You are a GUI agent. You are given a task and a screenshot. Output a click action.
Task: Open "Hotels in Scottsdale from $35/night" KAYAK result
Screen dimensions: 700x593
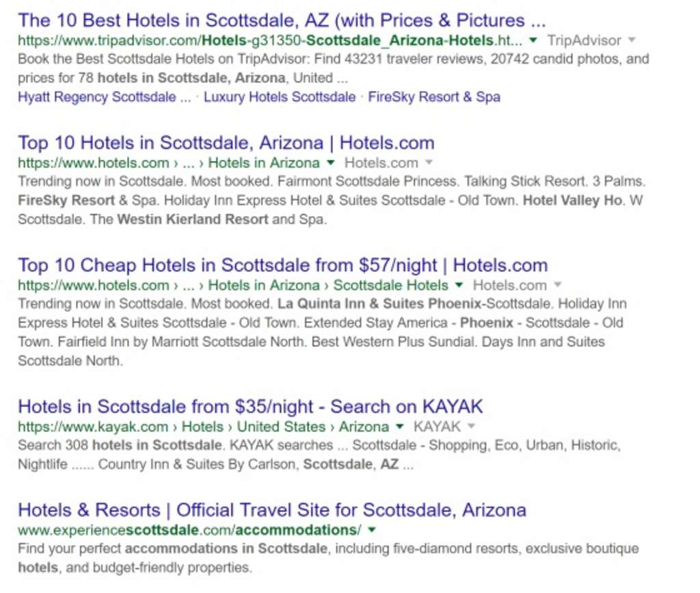point(250,407)
